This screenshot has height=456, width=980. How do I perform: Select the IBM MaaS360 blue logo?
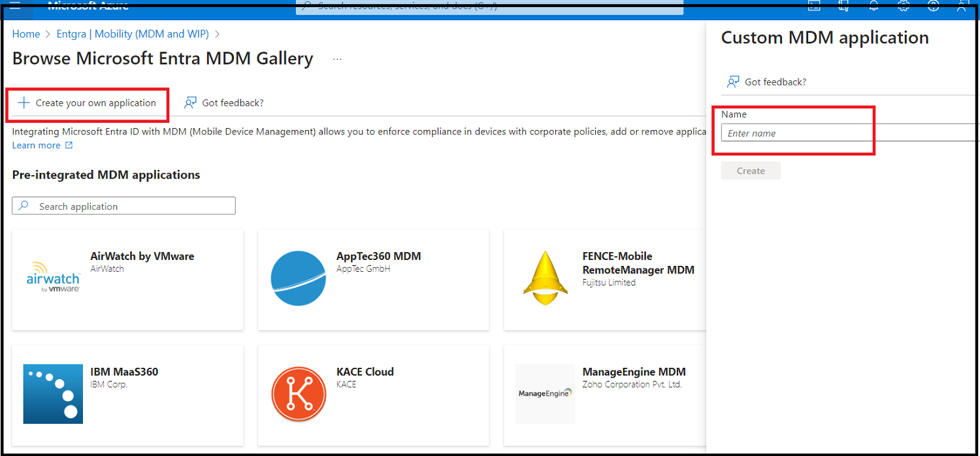53,394
